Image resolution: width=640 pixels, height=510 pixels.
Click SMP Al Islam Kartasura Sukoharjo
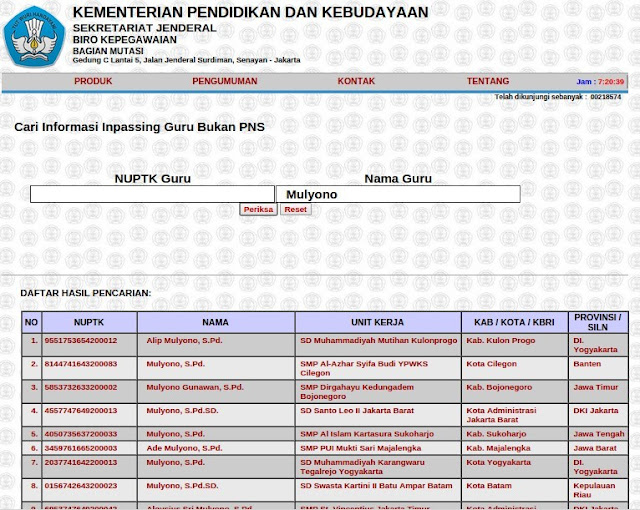(x=367, y=434)
